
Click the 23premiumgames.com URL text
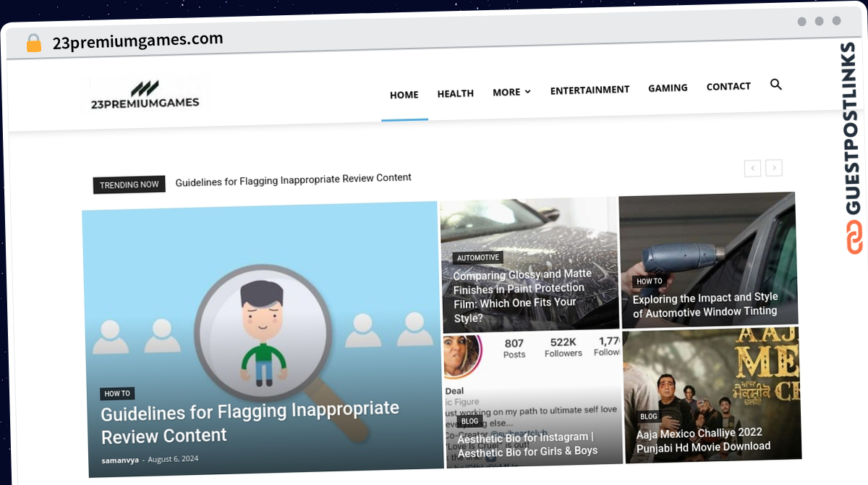(x=138, y=41)
